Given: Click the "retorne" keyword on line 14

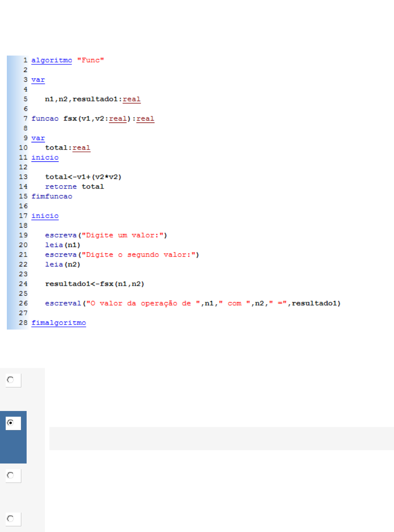Looking at the screenshot, I should (x=61, y=186).
